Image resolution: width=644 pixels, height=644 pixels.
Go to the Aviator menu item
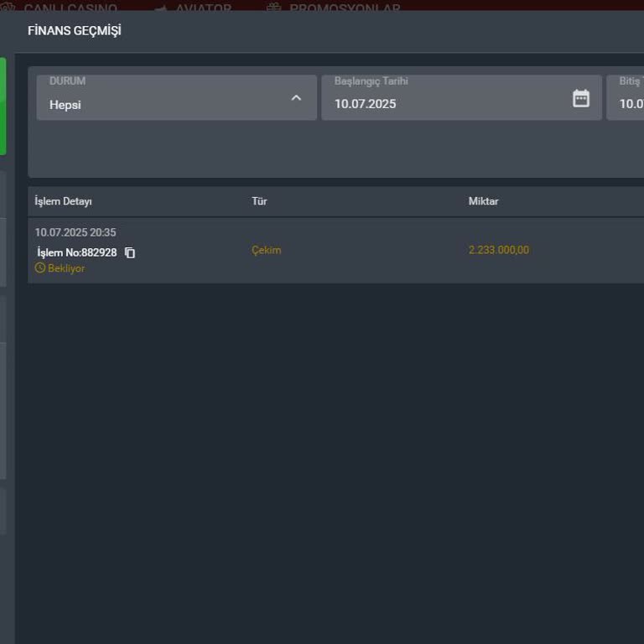203,8
